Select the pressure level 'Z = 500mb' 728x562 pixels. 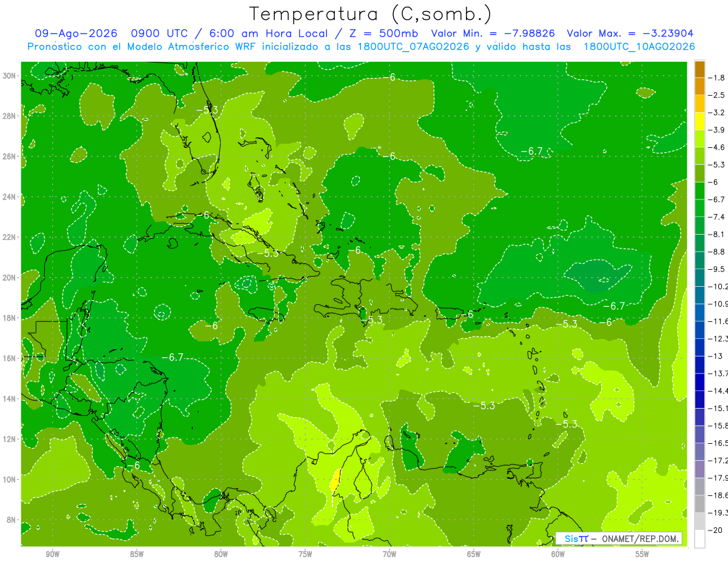click(x=380, y=34)
